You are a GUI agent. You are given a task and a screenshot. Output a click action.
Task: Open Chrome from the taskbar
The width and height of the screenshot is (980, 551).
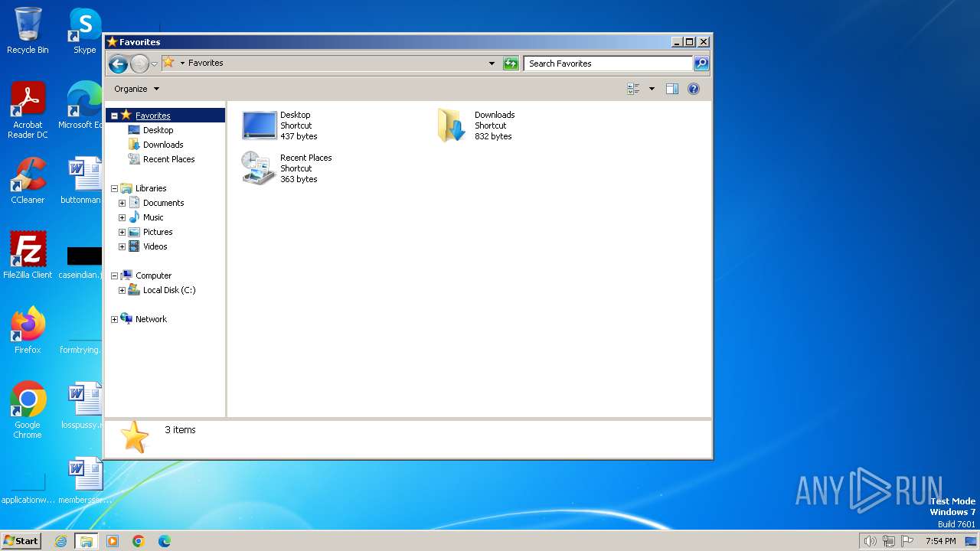click(139, 541)
